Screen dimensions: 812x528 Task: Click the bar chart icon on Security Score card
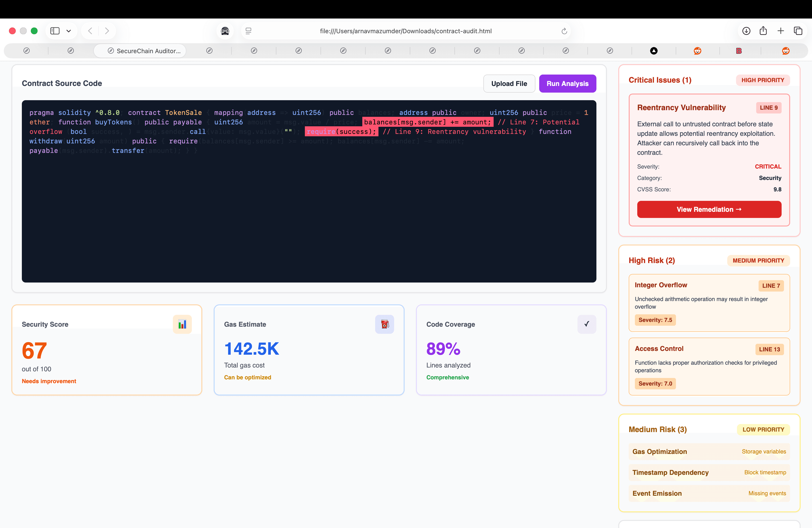[182, 324]
